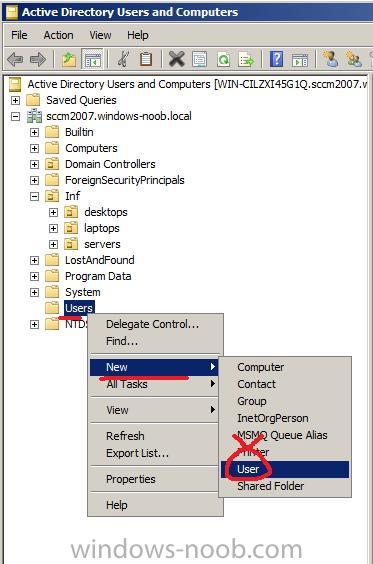Select the servers OU tree item

(x=102, y=244)
